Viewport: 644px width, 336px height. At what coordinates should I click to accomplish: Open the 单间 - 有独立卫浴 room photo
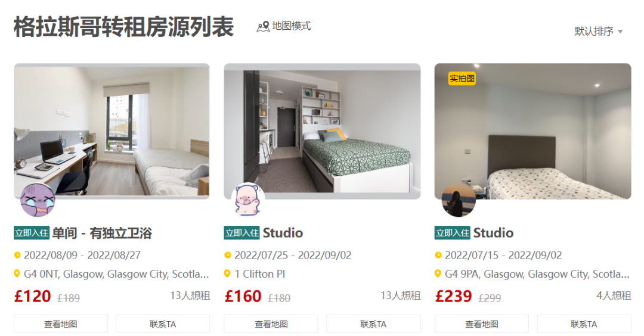[x=112, y=131]
